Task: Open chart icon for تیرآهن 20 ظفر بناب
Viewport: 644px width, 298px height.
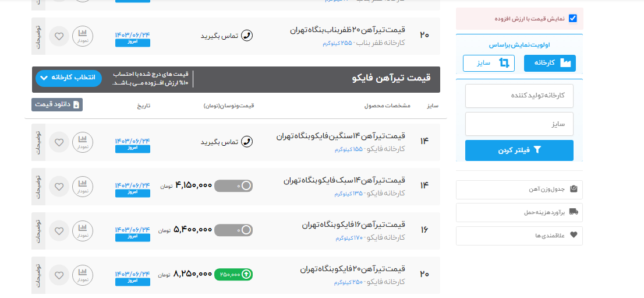Action: tap(83, 36)
